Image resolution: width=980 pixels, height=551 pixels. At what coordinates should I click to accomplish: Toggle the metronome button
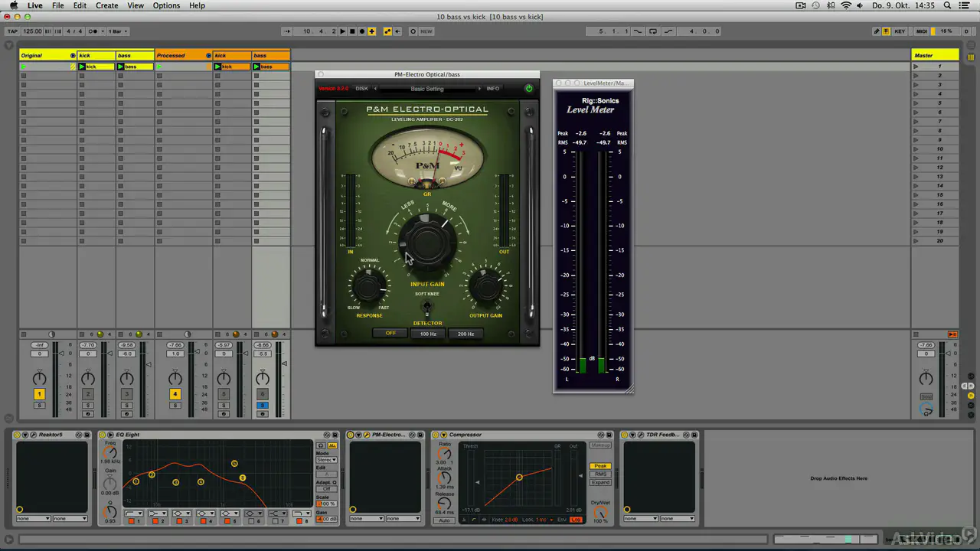(93, 31)
